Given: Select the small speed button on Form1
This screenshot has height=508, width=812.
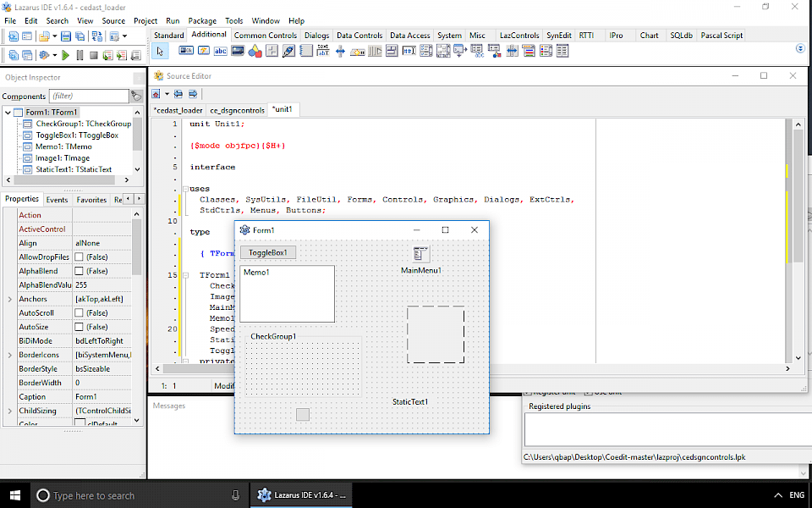Looking at the screenshot, I should pyautogui.click(x=303, y=414).
